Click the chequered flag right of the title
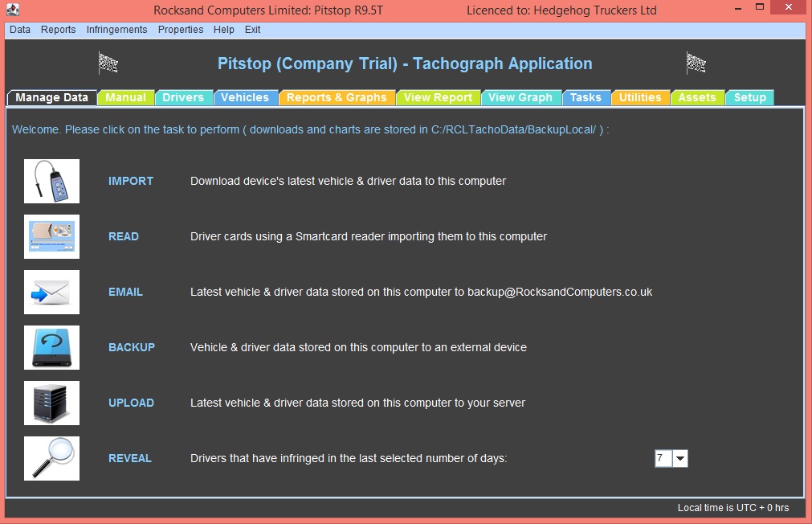Viewport: 812px width, 524px height. [x=696, y=63]
